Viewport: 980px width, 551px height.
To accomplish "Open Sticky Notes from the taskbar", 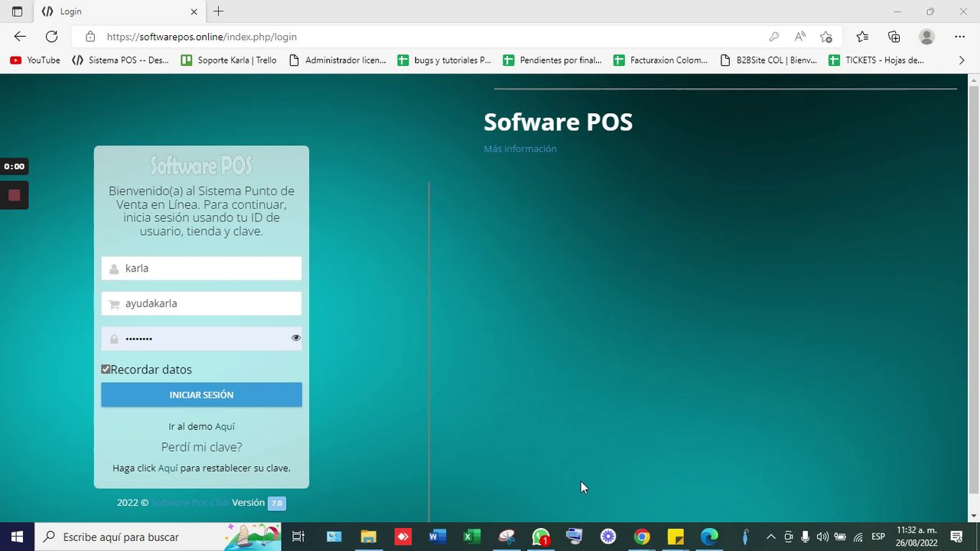I will click(676, 536).
